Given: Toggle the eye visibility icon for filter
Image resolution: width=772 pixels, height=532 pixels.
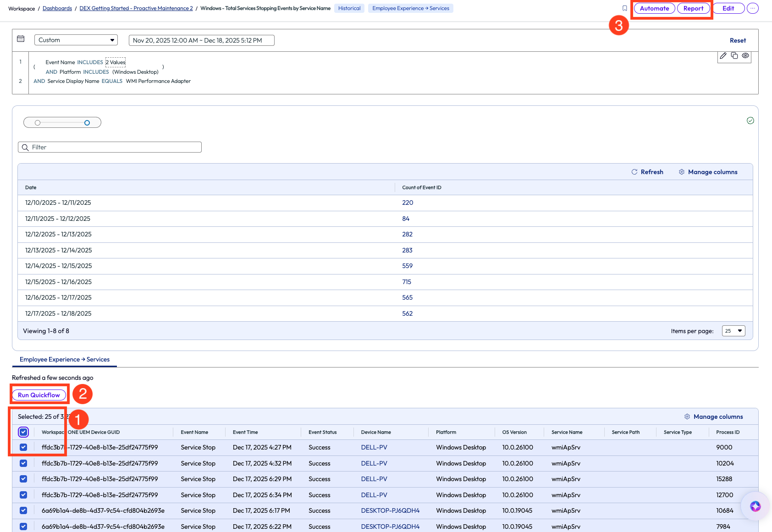Looking at the screenshot, I should click(x=745, y=56).
